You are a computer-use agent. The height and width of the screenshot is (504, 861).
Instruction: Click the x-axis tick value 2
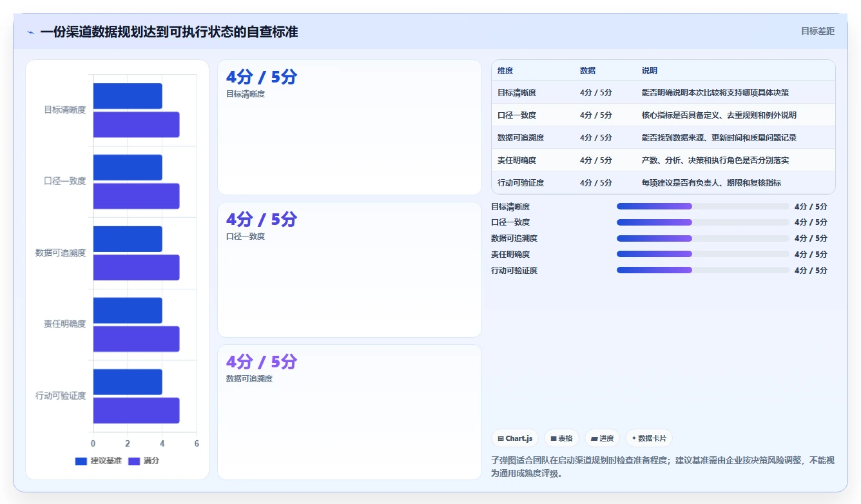tap(128, 443)
